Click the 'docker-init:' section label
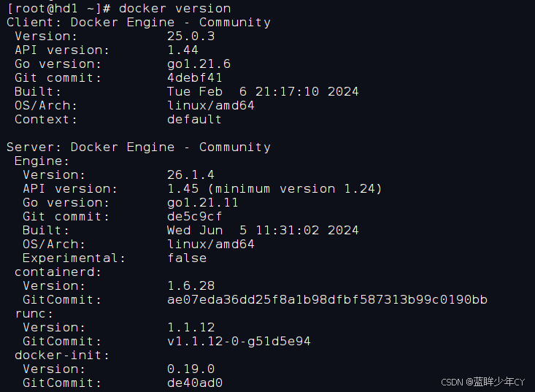The image size is (535, 392). 62,356
